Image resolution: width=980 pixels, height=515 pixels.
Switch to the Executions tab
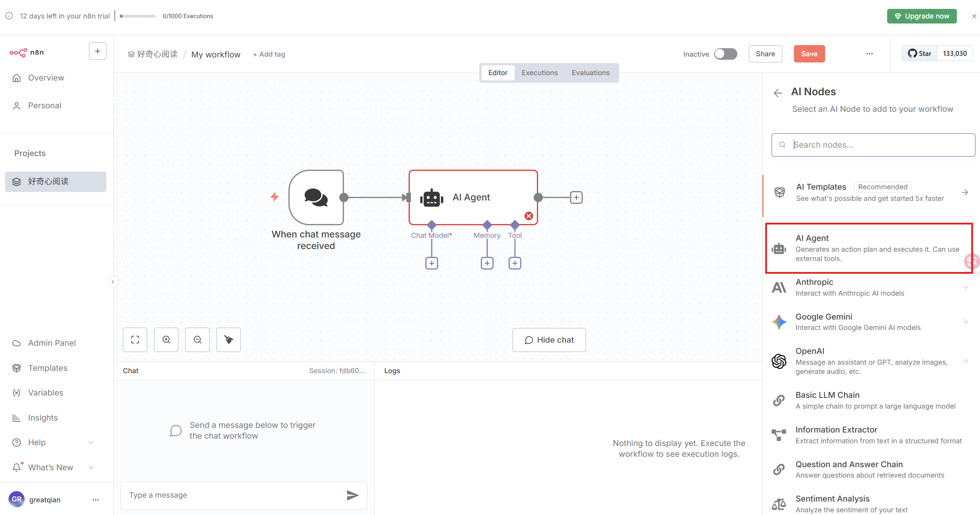[x=539, y=73]
